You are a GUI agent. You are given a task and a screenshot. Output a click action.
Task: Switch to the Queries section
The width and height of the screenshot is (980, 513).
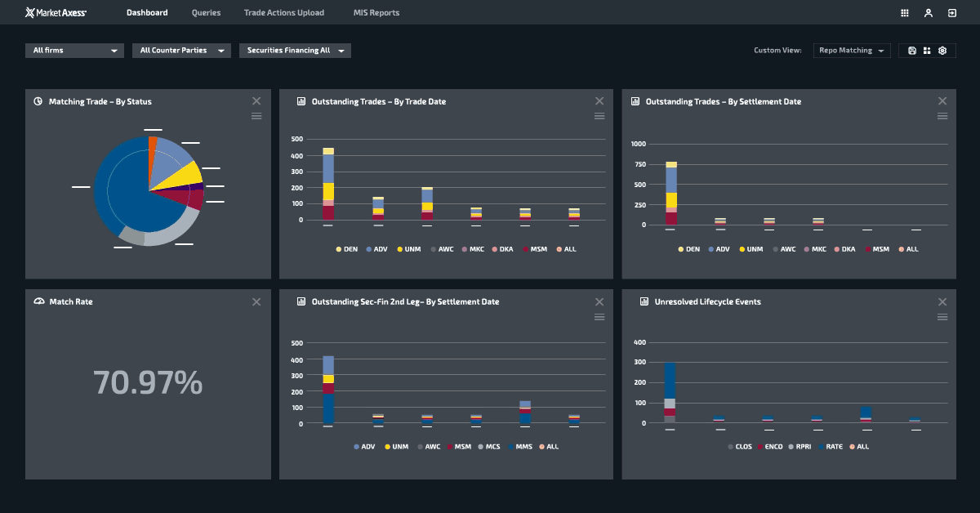(206, 12)
